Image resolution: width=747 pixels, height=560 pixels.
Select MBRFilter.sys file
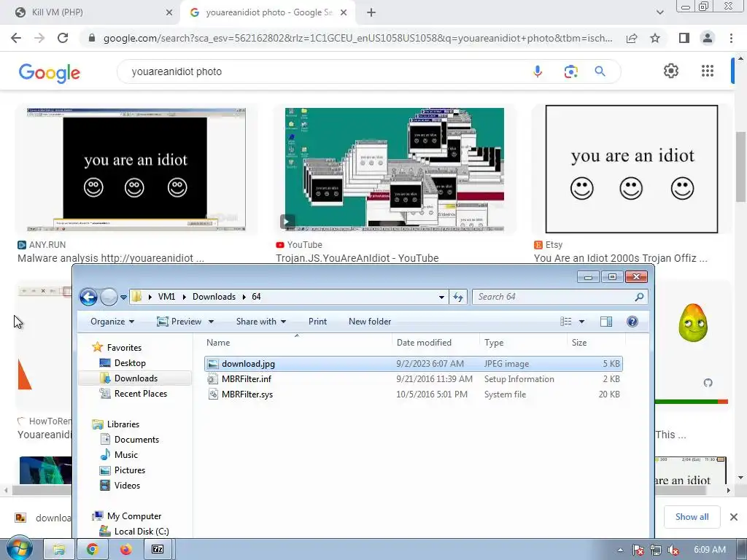click(413, 394)
